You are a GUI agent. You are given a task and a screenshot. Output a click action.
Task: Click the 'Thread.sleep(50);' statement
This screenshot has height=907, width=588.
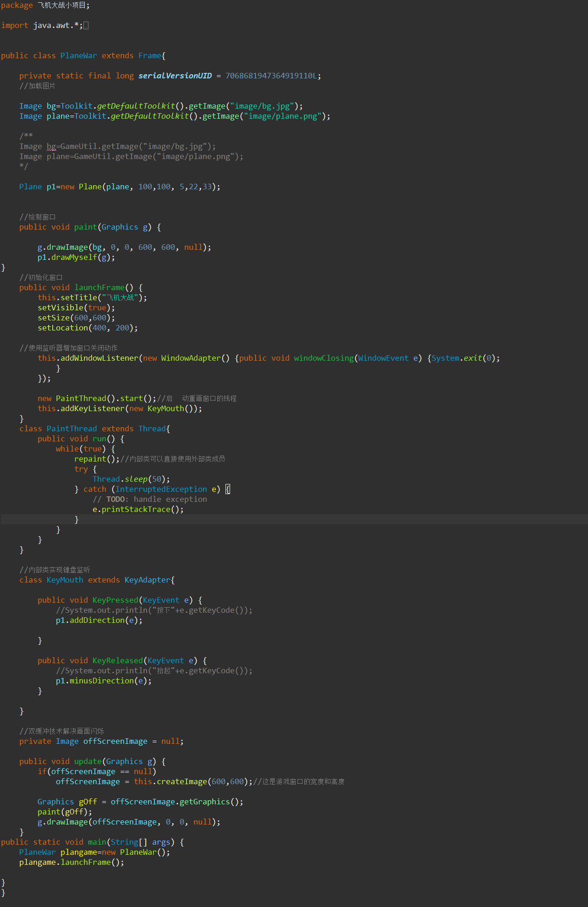(131, 479)
